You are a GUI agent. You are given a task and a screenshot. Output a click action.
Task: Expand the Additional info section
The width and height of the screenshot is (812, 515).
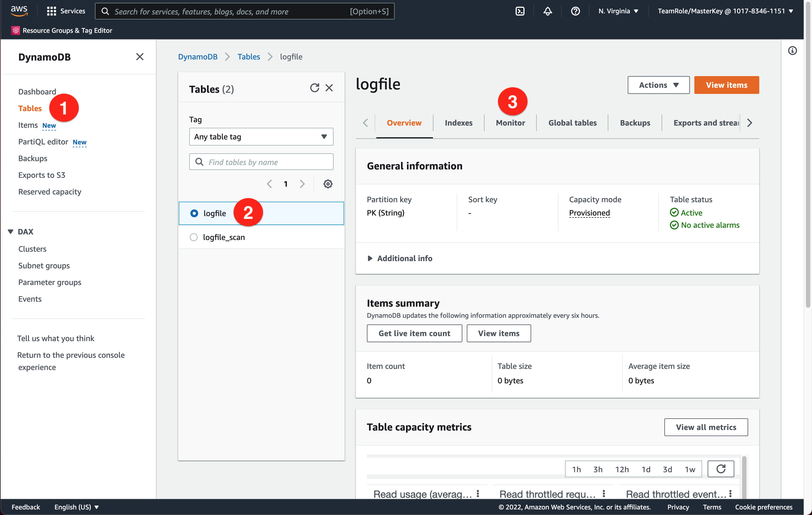coord(400,258)
